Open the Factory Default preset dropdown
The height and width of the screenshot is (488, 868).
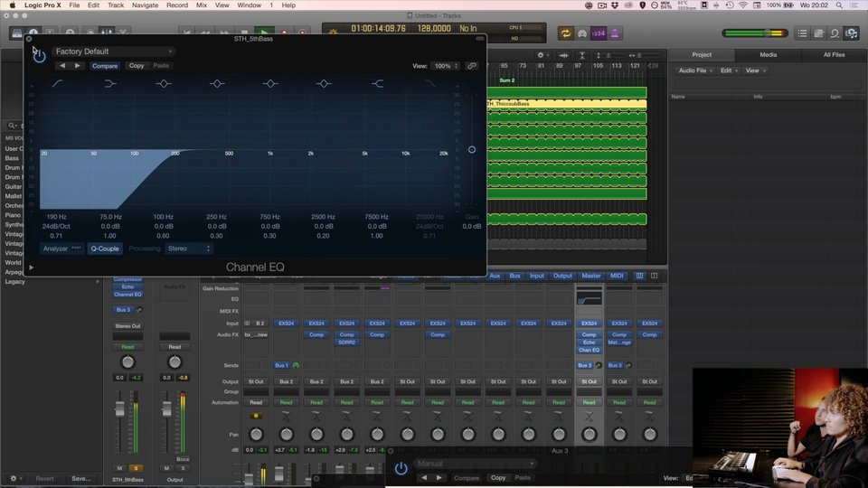(114, 52)
